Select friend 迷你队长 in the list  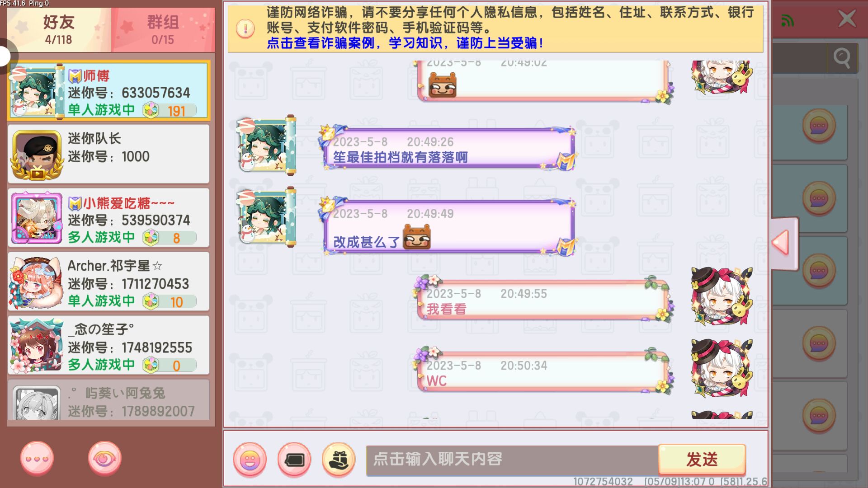(x=108, y=154)
